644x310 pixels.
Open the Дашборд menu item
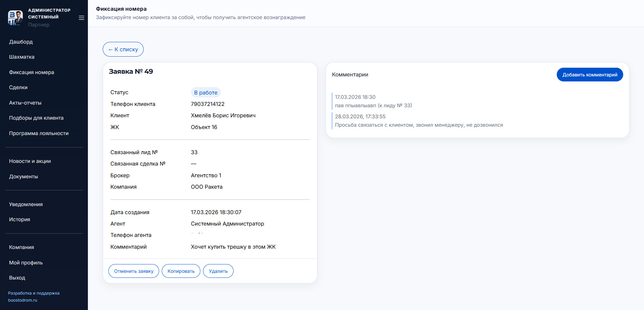[x=21, y=42]
